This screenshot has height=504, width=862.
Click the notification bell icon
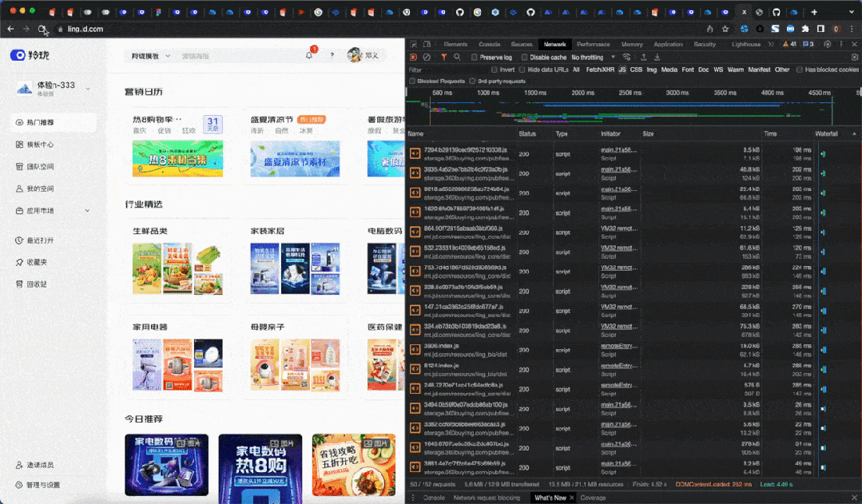[309, 55]
